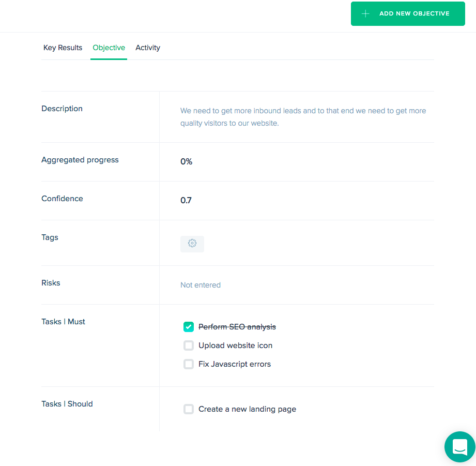Open the tags settings gear icon

[192, 243]
